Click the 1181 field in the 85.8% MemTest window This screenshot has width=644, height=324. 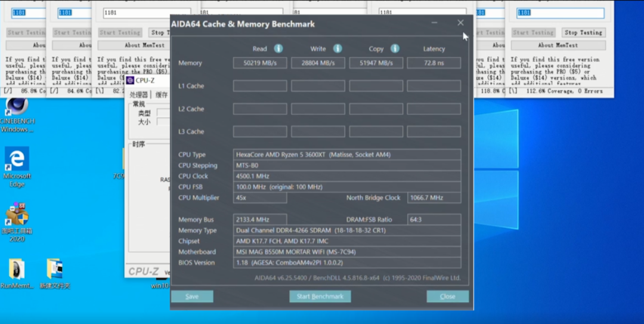click(x=29, y=13)
